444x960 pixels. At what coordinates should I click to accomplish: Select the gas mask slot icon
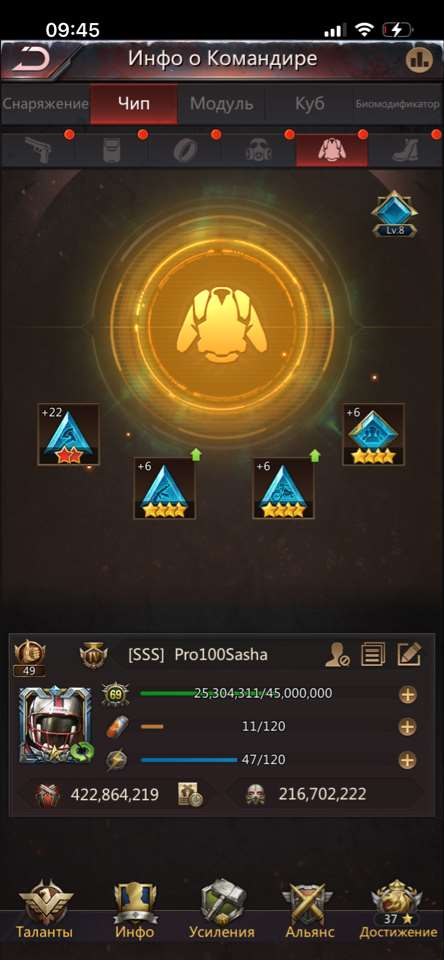coord(258,151)
